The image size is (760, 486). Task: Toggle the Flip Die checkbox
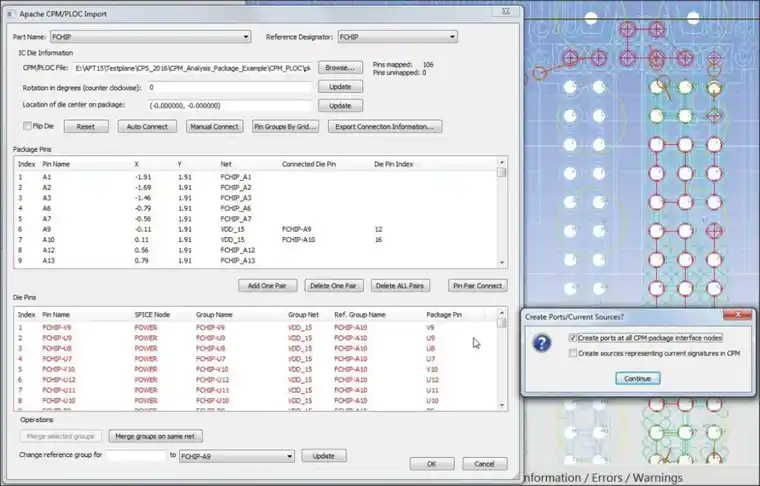[27, 126]
